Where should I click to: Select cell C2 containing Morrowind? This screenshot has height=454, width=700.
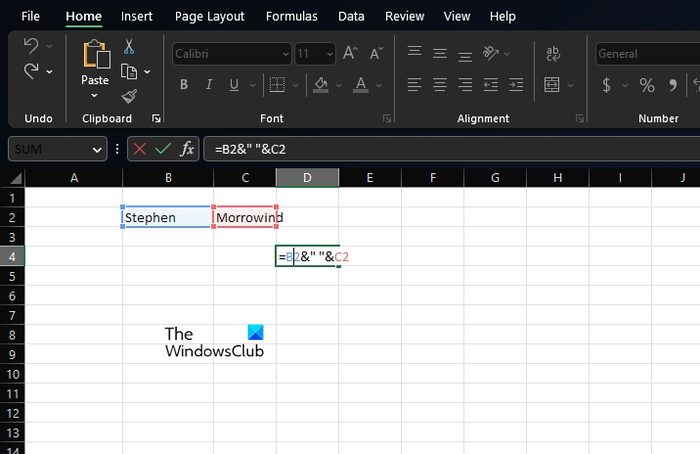coord(245,217)
